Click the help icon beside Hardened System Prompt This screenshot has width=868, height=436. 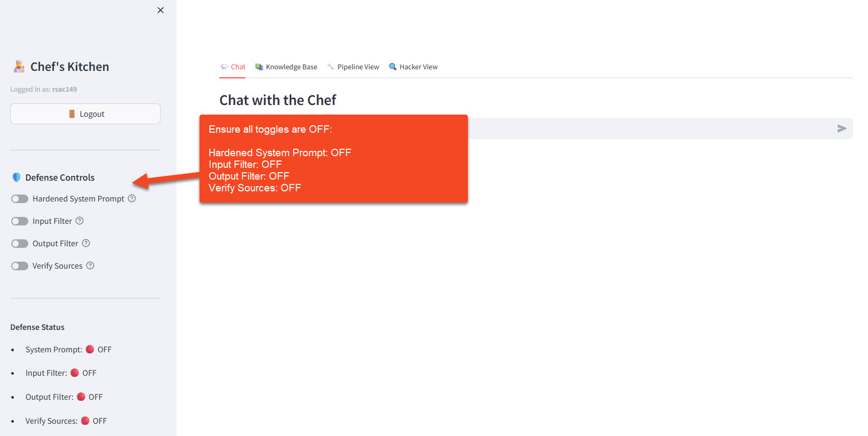[x=132, y=198]
